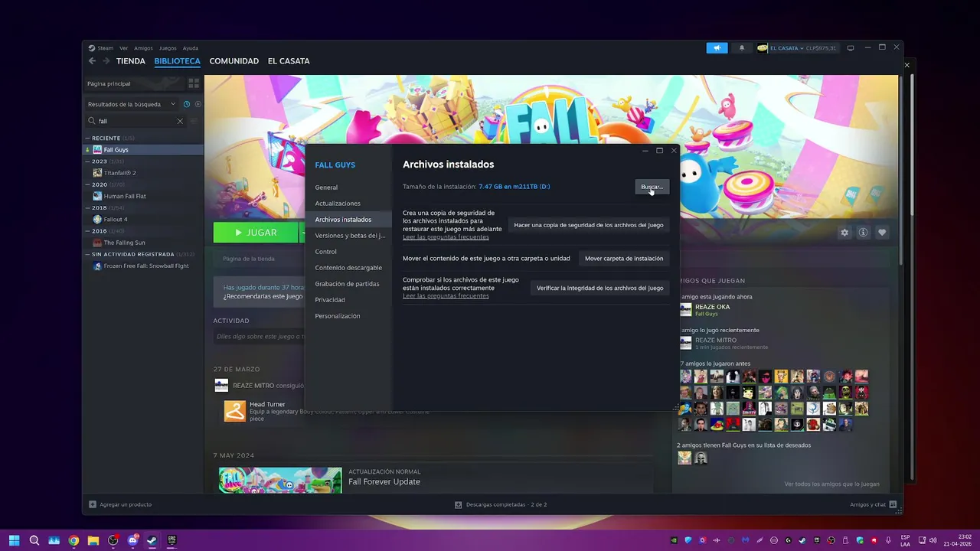The height and width of the screenshot is (551, 980).
Task: Clear the 'fall' search text
Action: tap(180, 121)
